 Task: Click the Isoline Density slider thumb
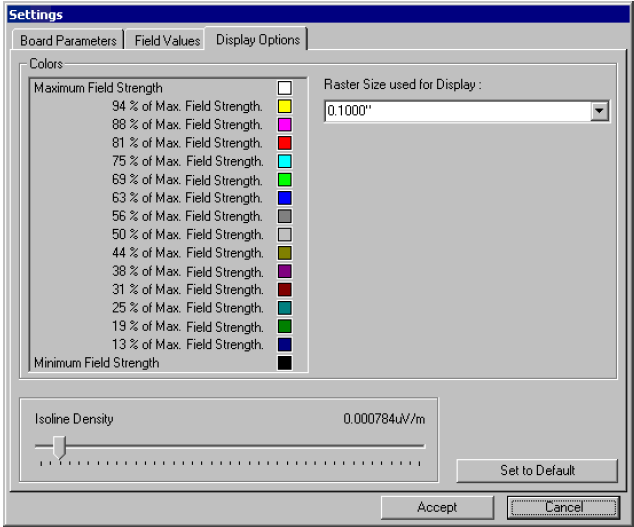(59, 447)
